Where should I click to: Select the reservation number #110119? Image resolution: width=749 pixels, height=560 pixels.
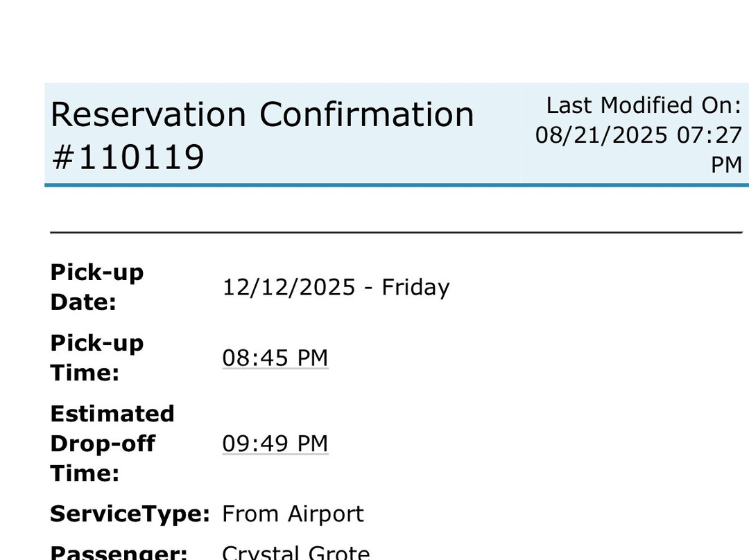point(128,157)
